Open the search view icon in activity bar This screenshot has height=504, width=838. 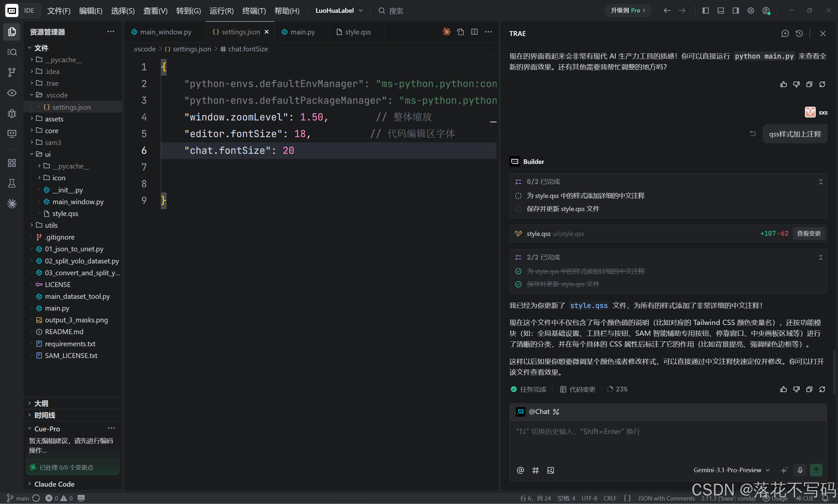pos(11,52)
